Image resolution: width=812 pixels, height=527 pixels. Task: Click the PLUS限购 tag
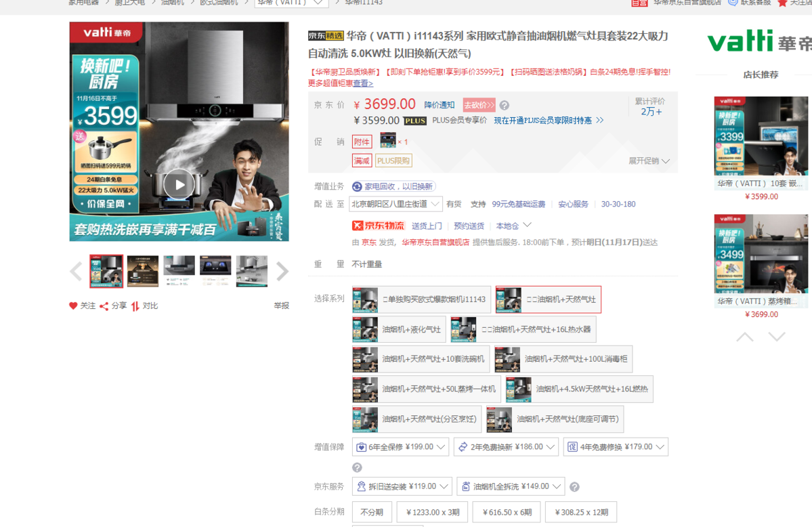coord(393,161)
